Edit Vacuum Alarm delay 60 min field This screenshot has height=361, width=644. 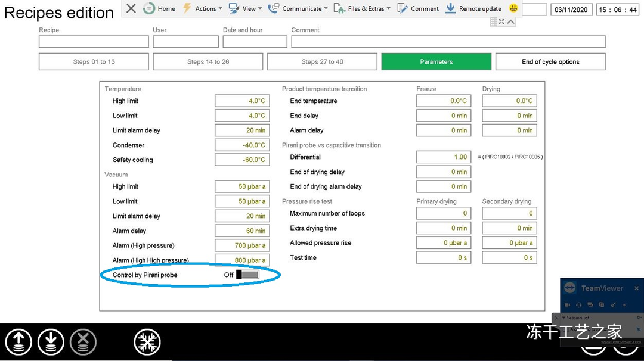pos(242,231)
